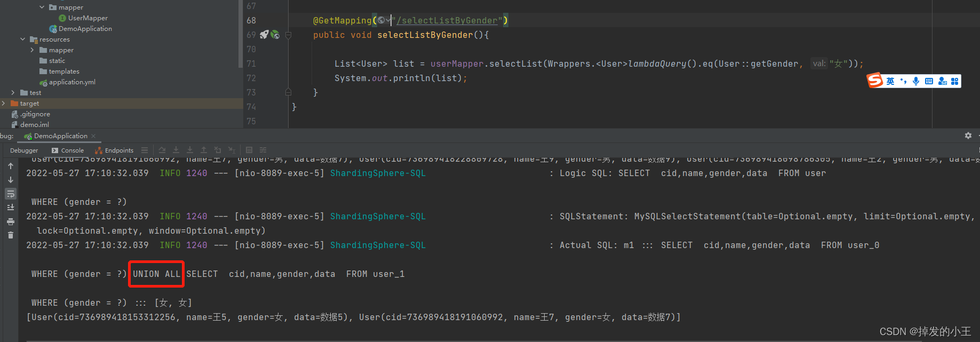980x342 pixels.
Task: Expand the test folder in project tree
Action: click(x=13, y=92)
